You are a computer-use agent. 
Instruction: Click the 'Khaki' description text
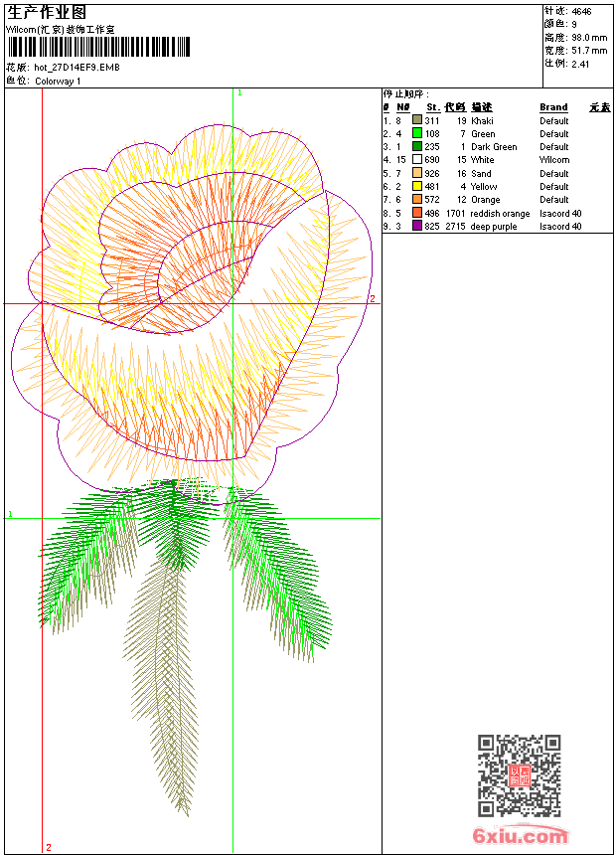coord(483,120)
